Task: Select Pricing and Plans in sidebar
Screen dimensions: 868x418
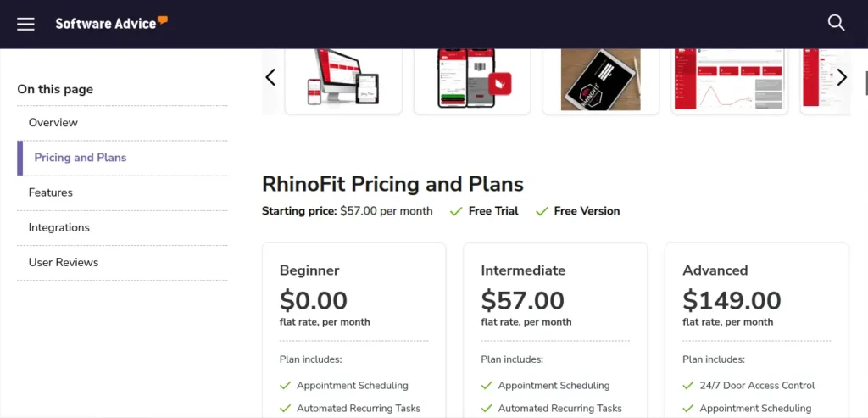Action: point(81,158)
